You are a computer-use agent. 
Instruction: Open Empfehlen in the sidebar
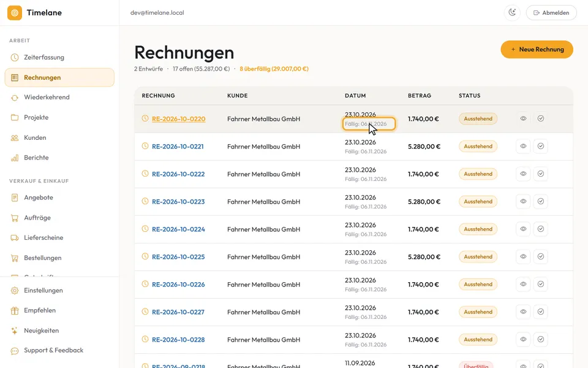click(x=59, y=310)
